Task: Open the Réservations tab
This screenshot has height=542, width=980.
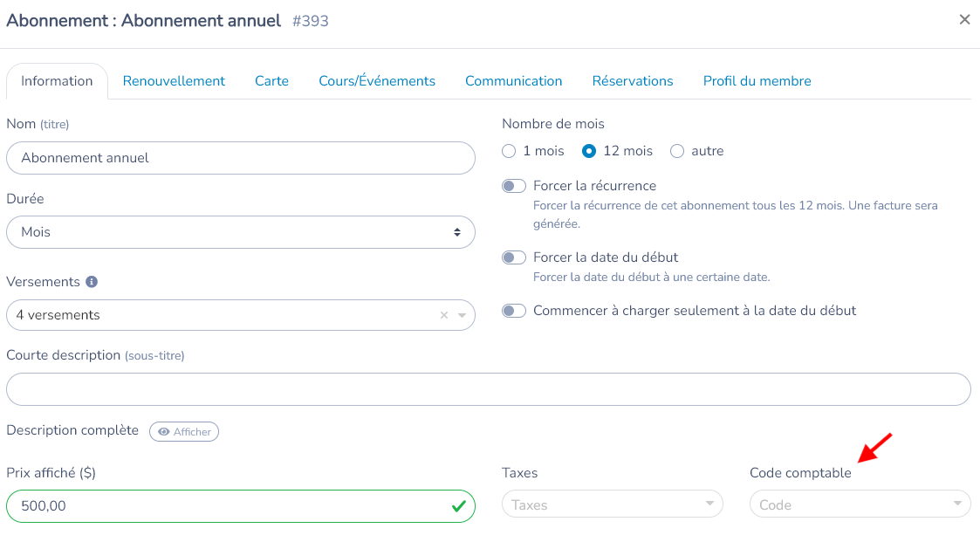Action: click(633, 81)
